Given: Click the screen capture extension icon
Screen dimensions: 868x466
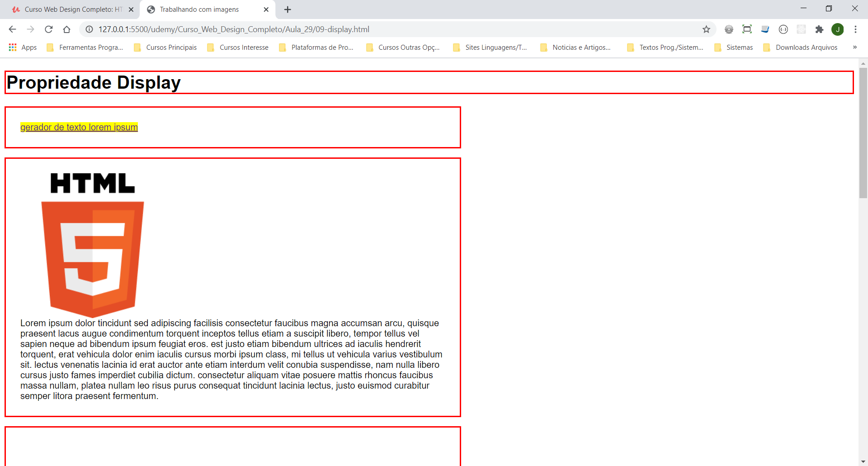Looking at the screenshot, I should point(747,29).
